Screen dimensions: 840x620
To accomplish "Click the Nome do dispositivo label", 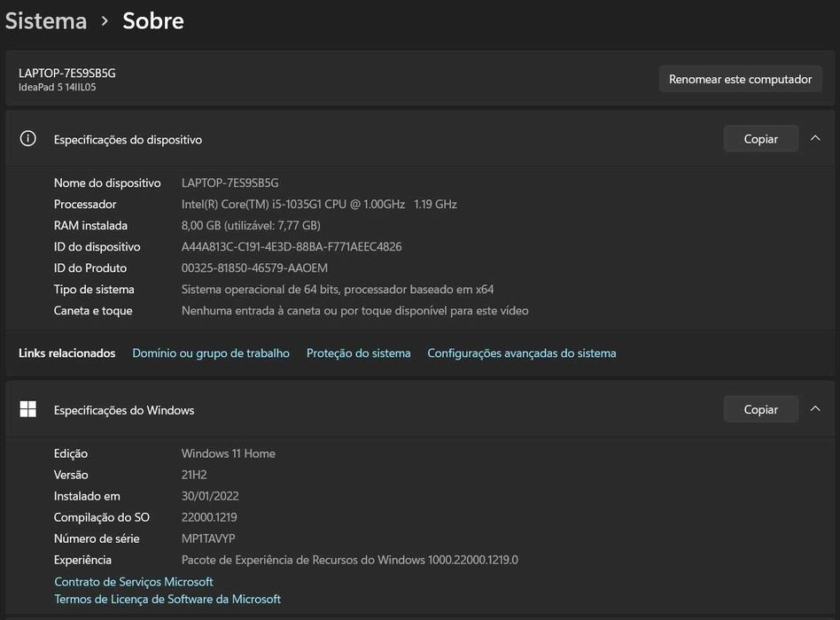I will click(107, 183).
